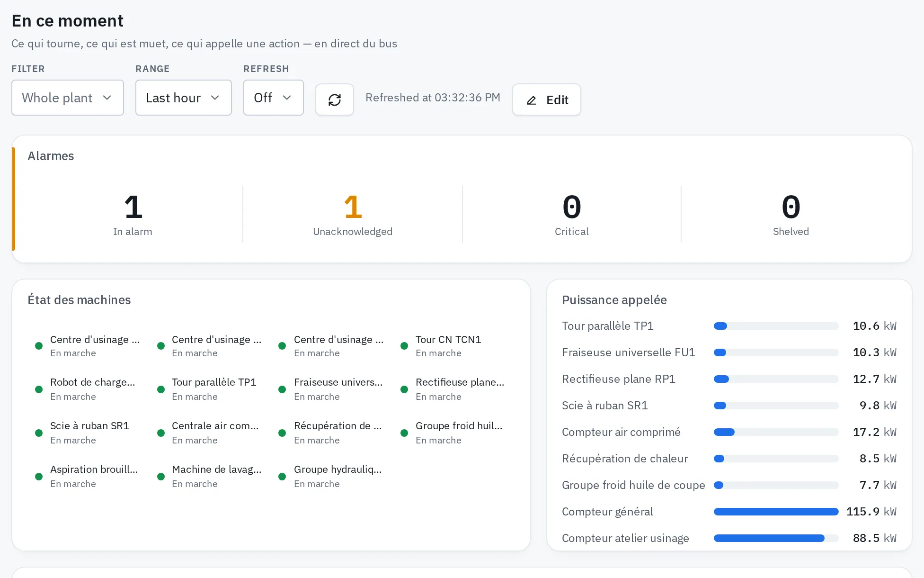This screenshot has width=924, height=578.
Task: Click the In alarm count
Action: coord(133,208)
